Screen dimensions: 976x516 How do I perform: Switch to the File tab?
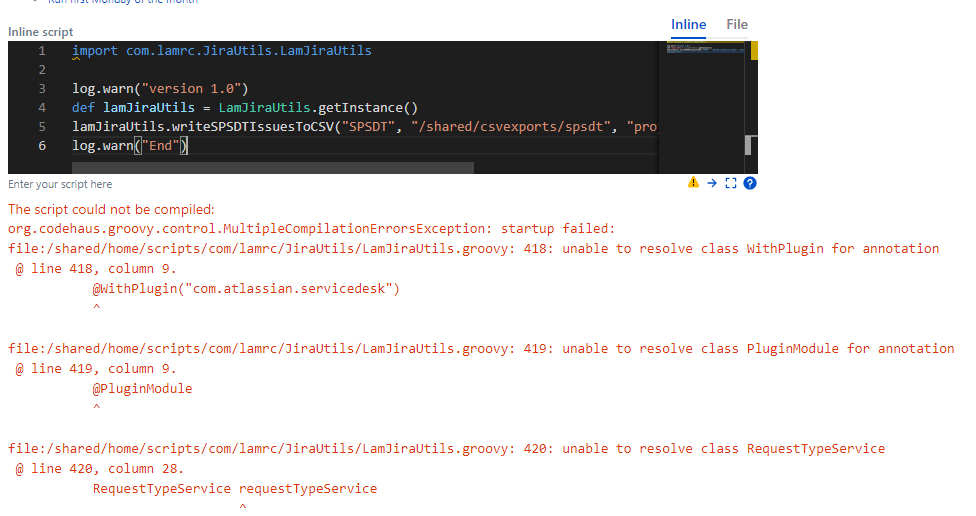tap(737, 24)
